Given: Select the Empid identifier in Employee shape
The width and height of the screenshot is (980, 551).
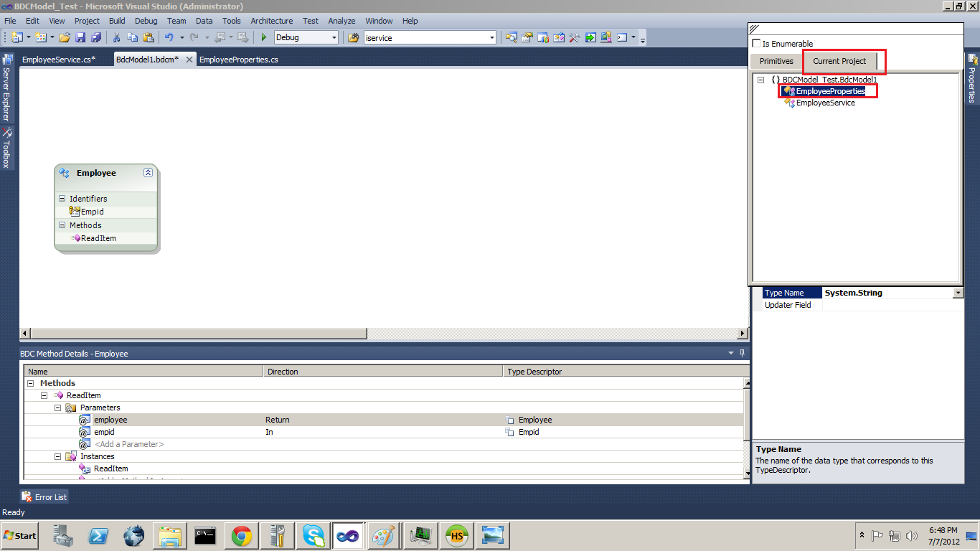Looking at the screenshot, I should click(x=92, y=212).
